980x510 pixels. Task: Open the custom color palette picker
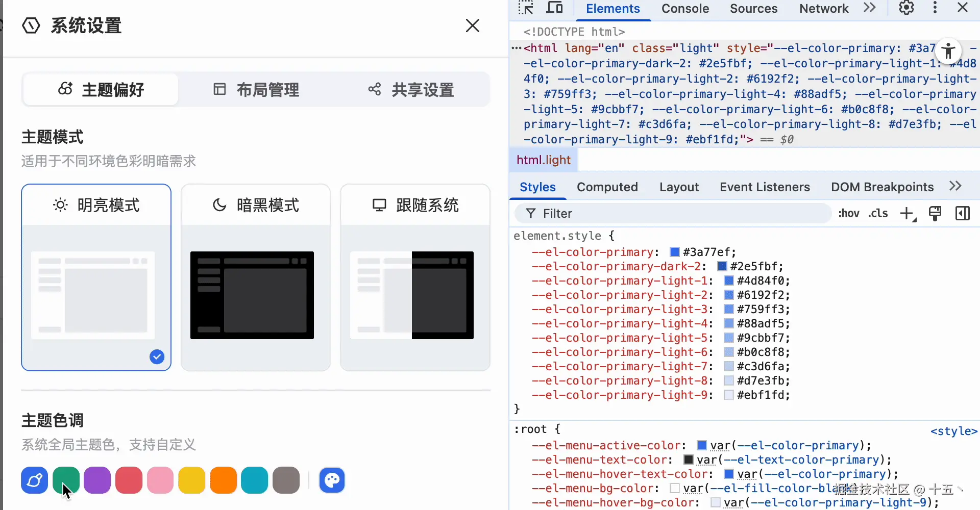tap(332, 480)
